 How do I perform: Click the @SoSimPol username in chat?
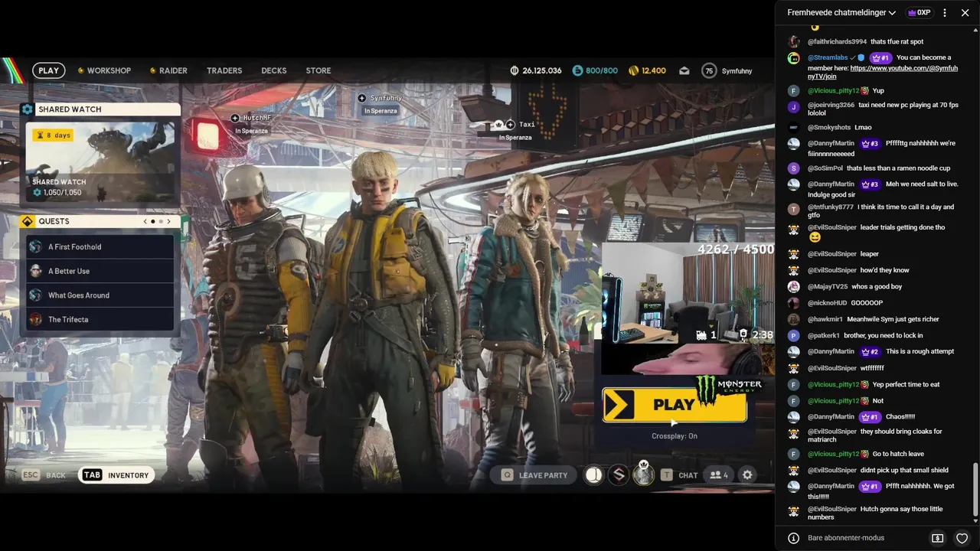825,168
